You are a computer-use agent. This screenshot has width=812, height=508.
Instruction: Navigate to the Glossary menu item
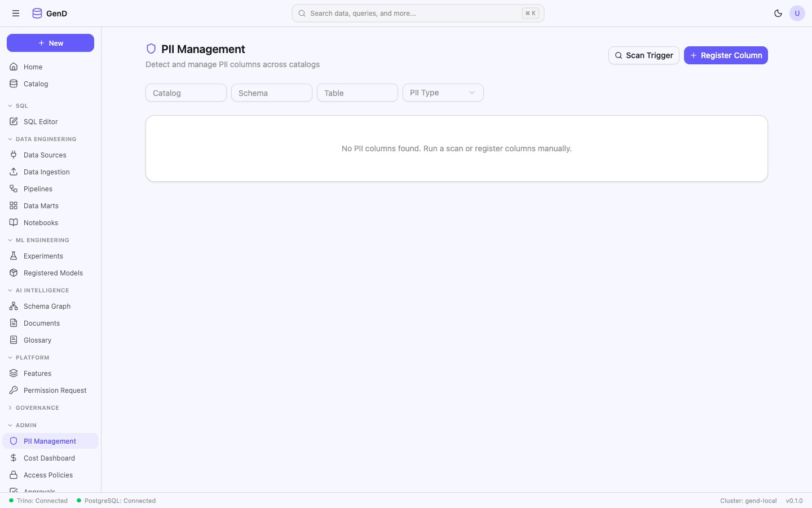37,340
